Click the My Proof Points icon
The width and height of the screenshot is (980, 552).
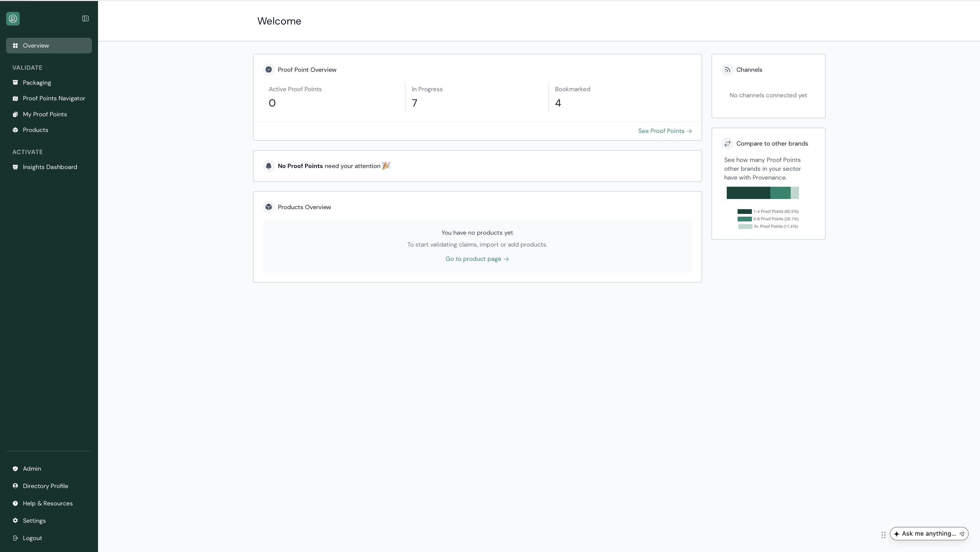point(15,114)
